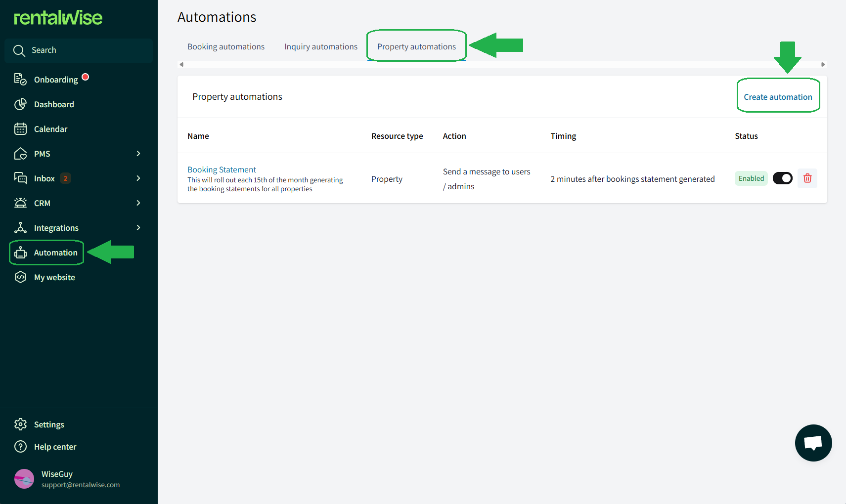The height and width of the screenshot is (504, 846).
Task: Open Dashboard via its pie chart icon
Action: 20,104
